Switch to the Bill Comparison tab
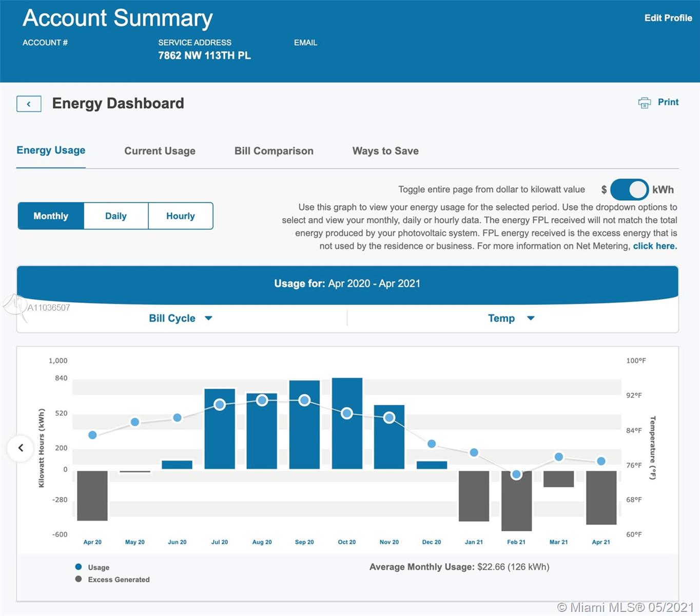 274,151
